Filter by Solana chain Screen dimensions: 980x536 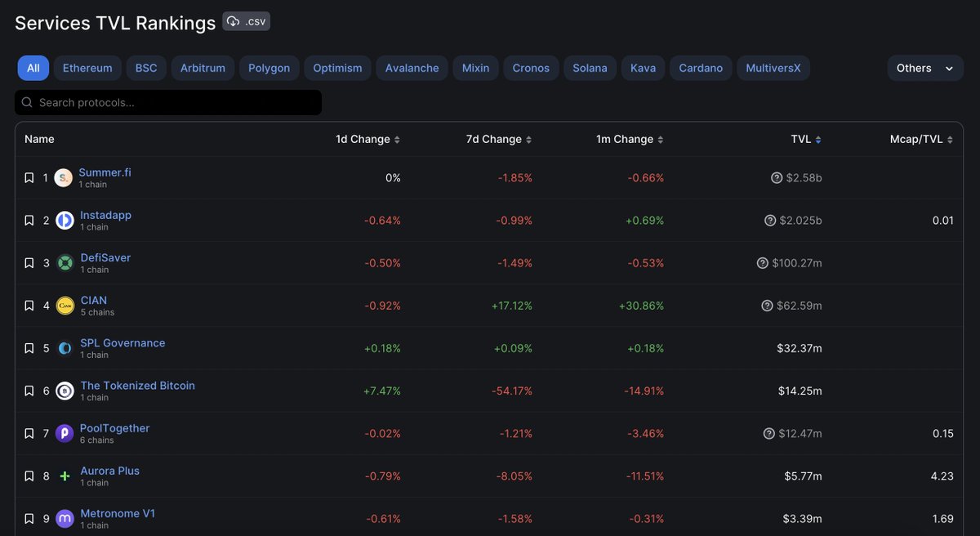coord(590,68)
